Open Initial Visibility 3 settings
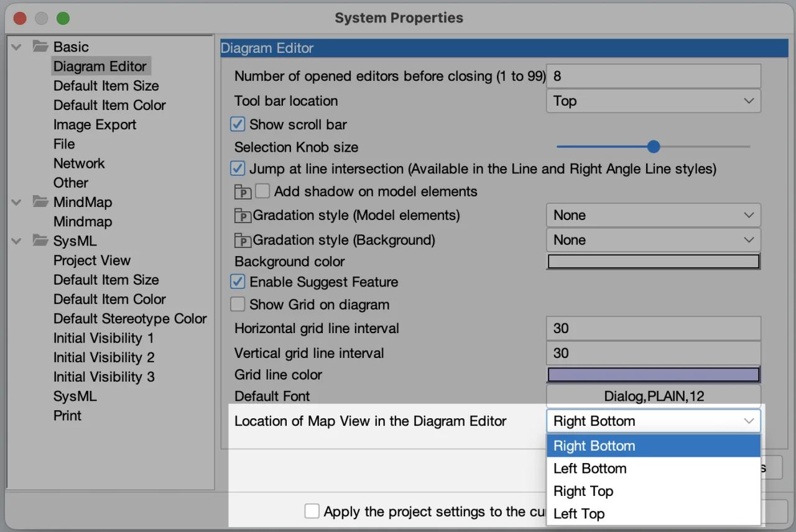 104,377
